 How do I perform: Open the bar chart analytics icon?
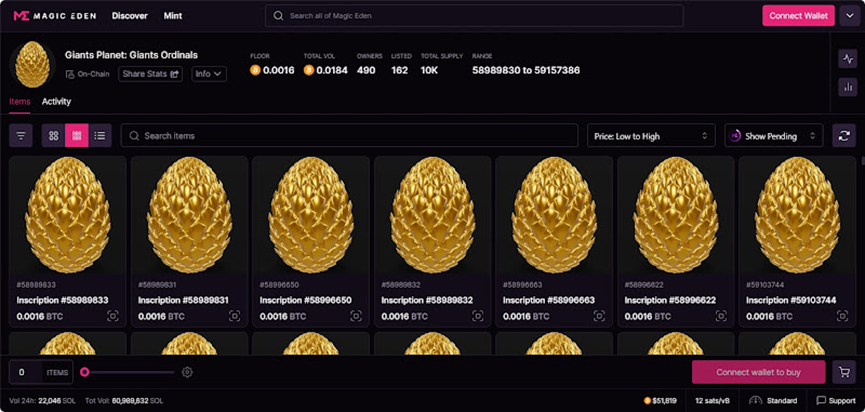pos(846,87)
